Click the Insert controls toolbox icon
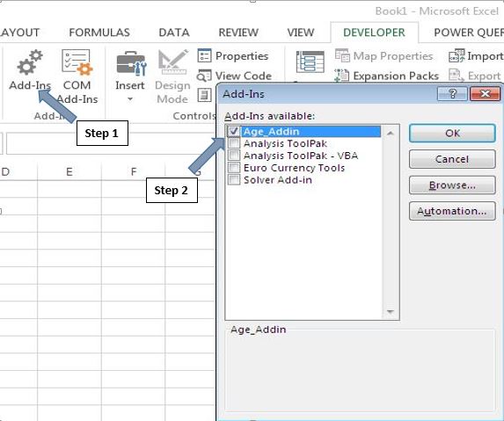504x421 pixels. [x=130, y=63]
